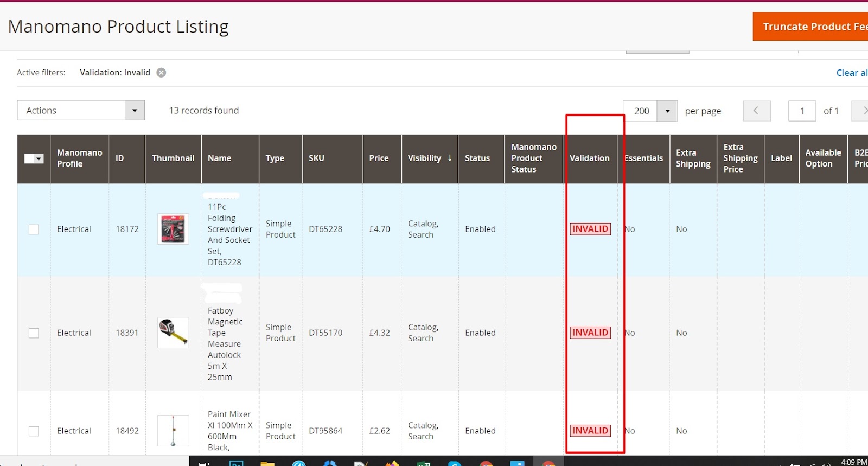Remove the Validation: Invalid filter
Image resolution: width=868 pixels, height=466 pixels.
tap(161, 73)
